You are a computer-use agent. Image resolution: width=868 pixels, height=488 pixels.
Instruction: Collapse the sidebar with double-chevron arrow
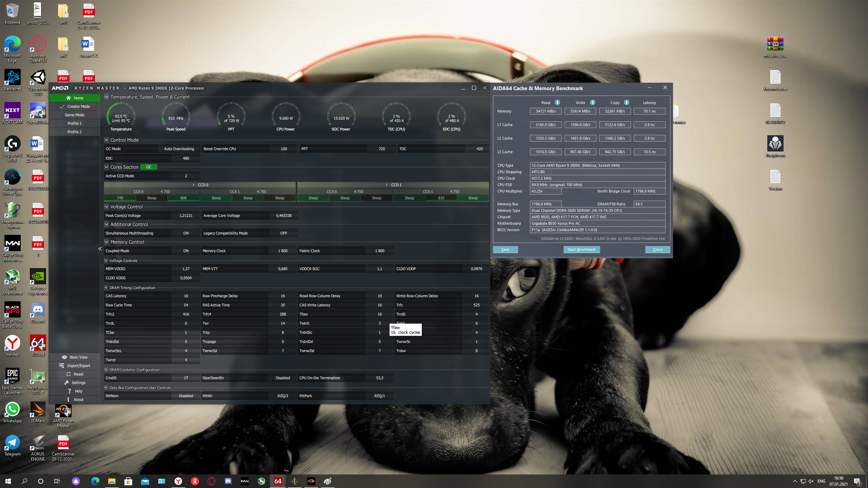pyautogui.click(x=100, y=249)
